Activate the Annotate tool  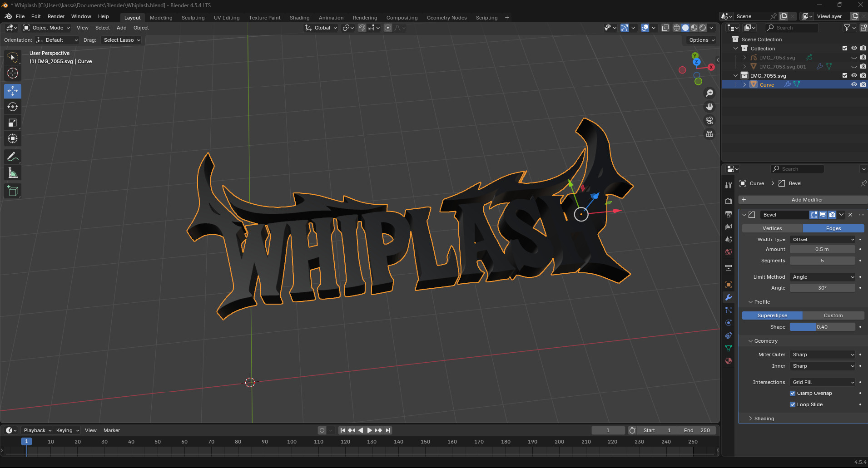click(x=13, y=157)
